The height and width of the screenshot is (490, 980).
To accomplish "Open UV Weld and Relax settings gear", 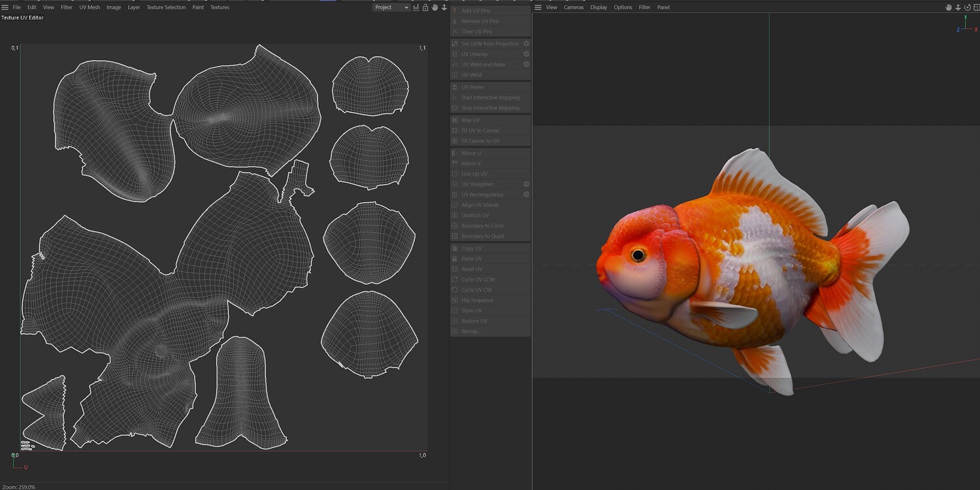I will click(526, 65).
